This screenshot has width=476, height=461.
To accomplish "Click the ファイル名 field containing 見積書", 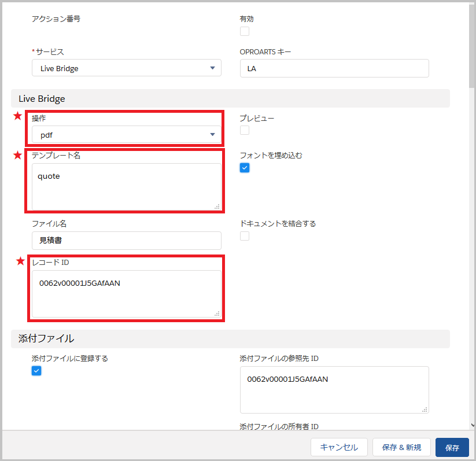I will click(126, 240).
